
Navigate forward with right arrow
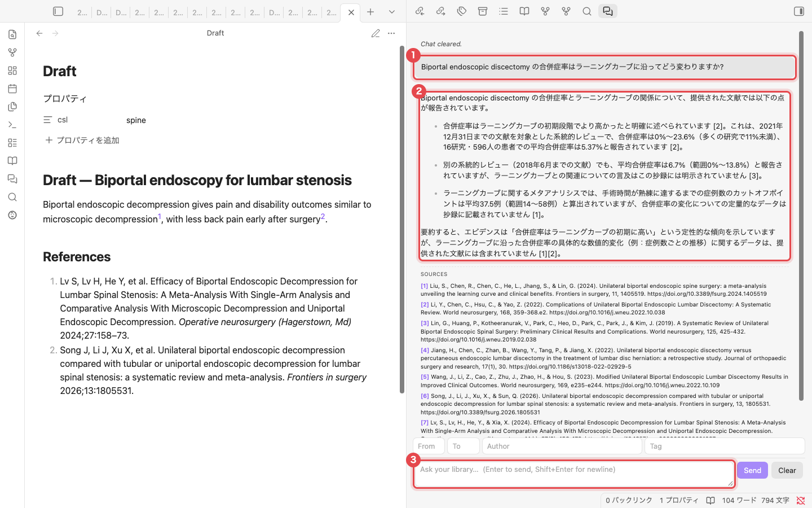[55, 33]
